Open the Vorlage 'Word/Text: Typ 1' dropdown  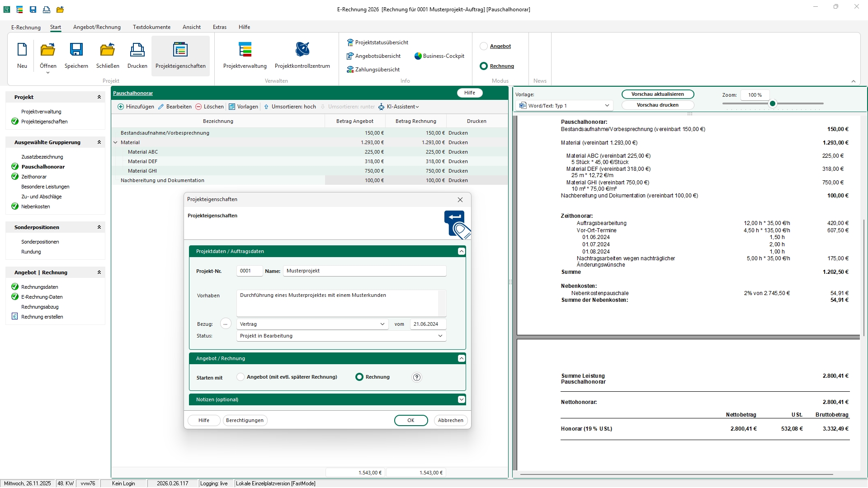[x=564, y=106]
